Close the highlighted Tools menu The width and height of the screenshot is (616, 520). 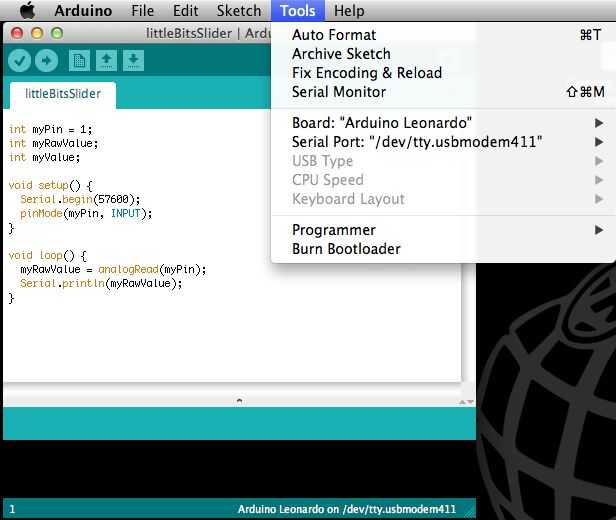[x=298, y=11]
